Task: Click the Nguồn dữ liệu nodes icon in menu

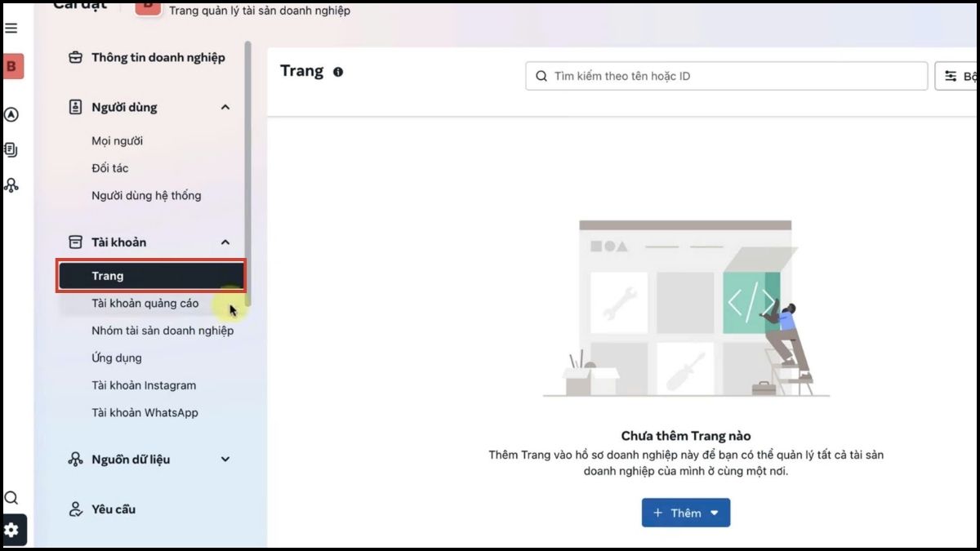Action: (x=75, y=460)
